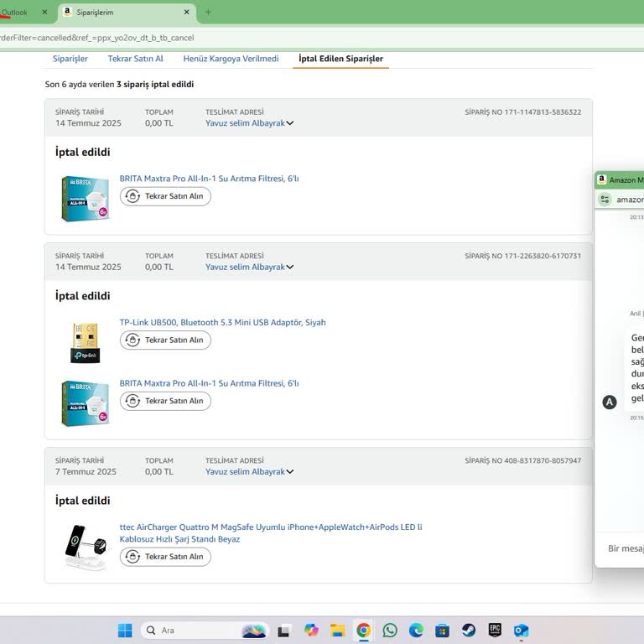Image resolution: width=644 pixels, height=644 pixels.
Task: Click Tekrar Satın Alın for TP-Link adapter
Action: 165,340
